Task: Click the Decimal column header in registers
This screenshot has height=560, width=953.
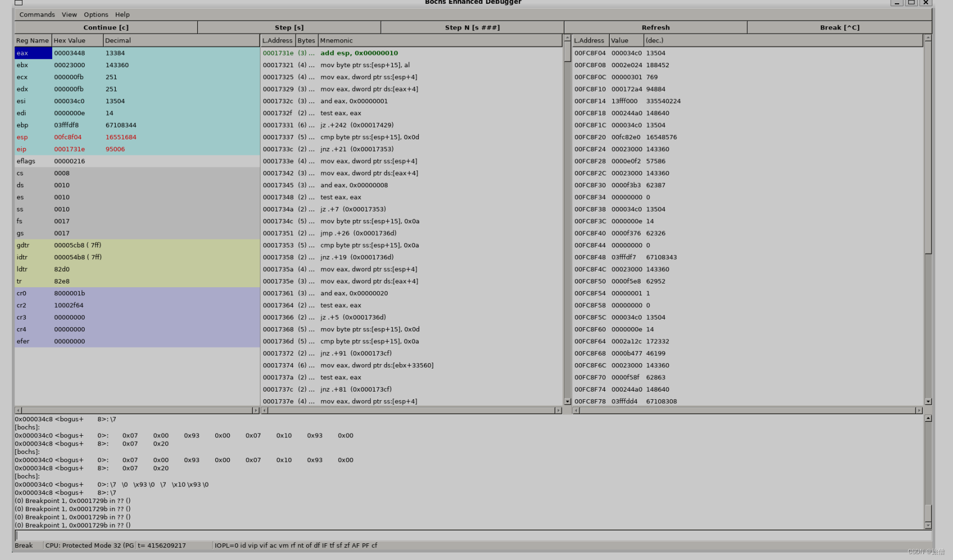Action: click(181, 40)
